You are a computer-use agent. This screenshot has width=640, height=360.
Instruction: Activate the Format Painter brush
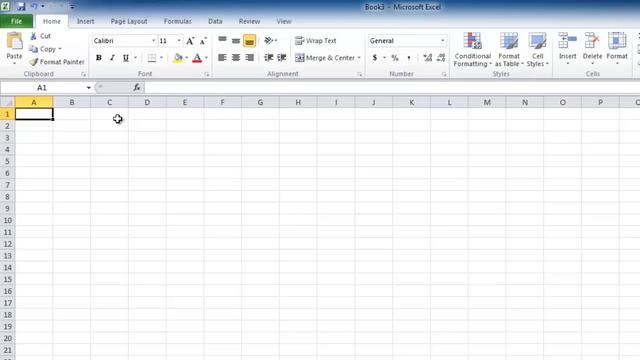[57, 62]
